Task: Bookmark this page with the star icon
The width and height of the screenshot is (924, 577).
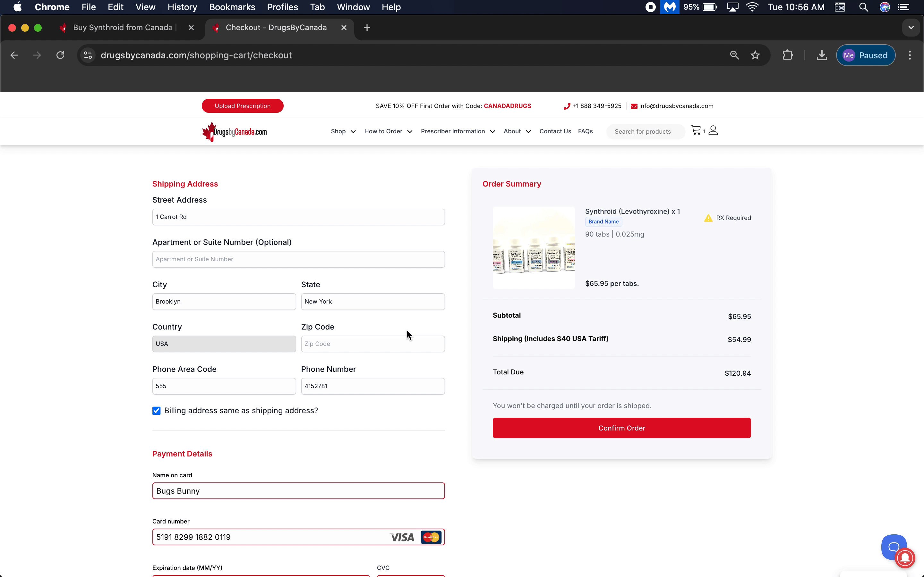Action: pyautogui.click(x=755, y=55)
